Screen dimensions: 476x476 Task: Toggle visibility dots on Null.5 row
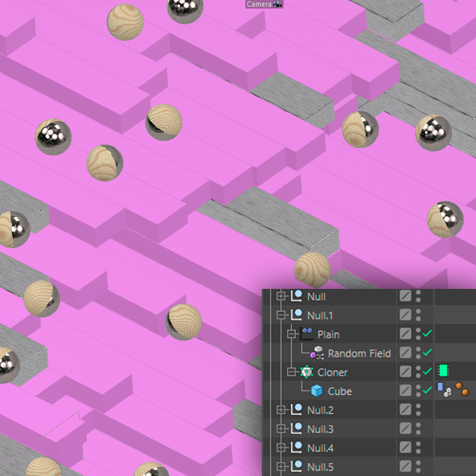[x=418, y=466]
